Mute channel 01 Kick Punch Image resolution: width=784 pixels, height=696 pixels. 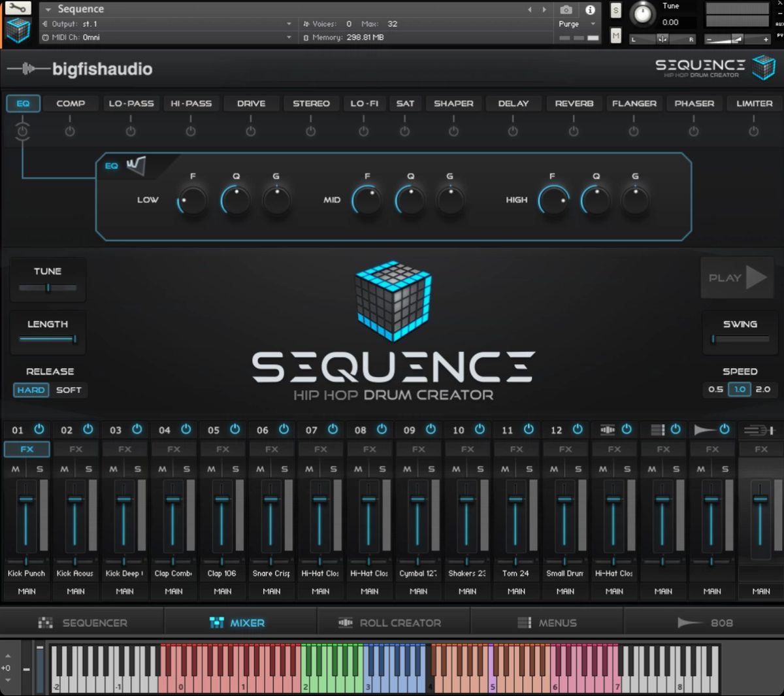tap(15, 469)
